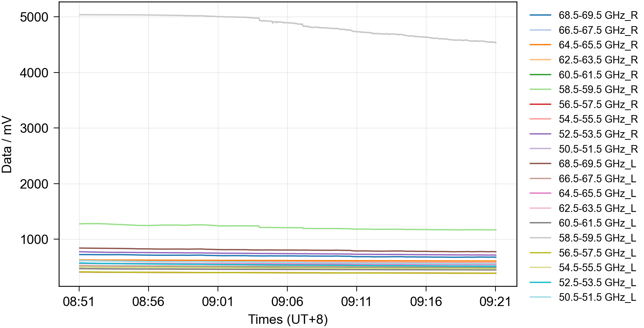644x328 pixels.
Task: Select the 68.5-69.5 GHz_L legend label
Action: [597, 164]
